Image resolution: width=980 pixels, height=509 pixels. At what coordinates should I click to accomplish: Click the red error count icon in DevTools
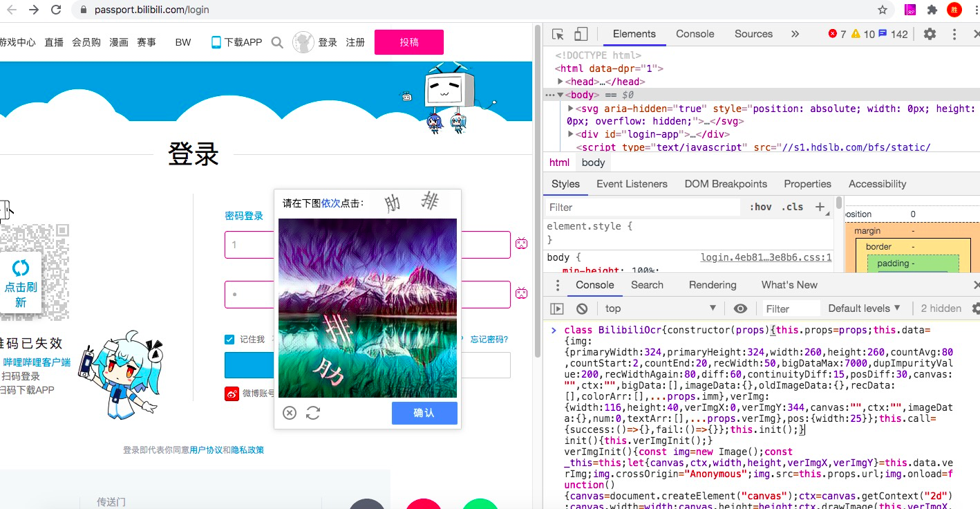point(833,34)
